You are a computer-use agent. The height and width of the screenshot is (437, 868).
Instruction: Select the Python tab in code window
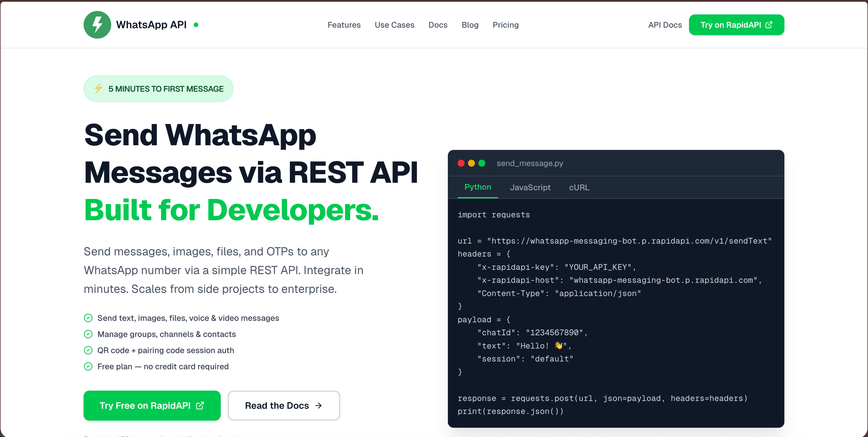478,187
